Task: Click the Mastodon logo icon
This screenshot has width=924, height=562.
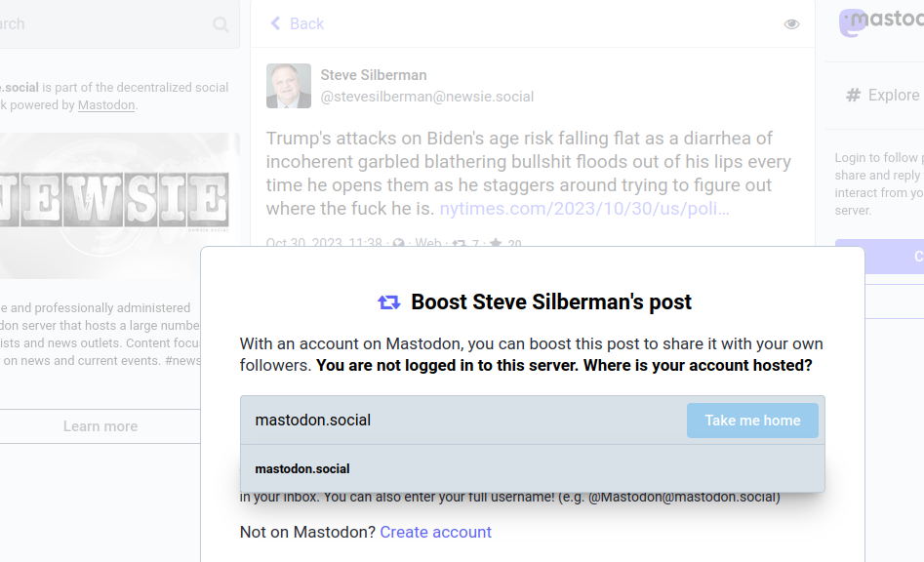Action: 853,23
